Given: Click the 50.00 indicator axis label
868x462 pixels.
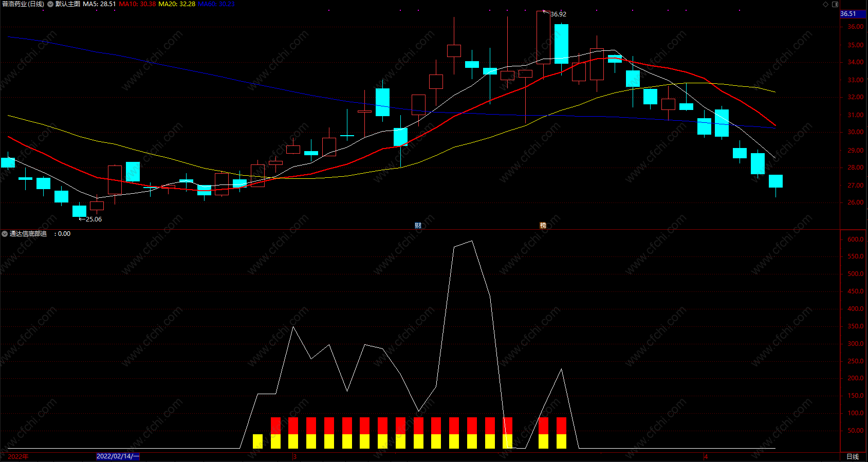Looking at the screenshot, I should pyautogui.click(x=855, y=431).
